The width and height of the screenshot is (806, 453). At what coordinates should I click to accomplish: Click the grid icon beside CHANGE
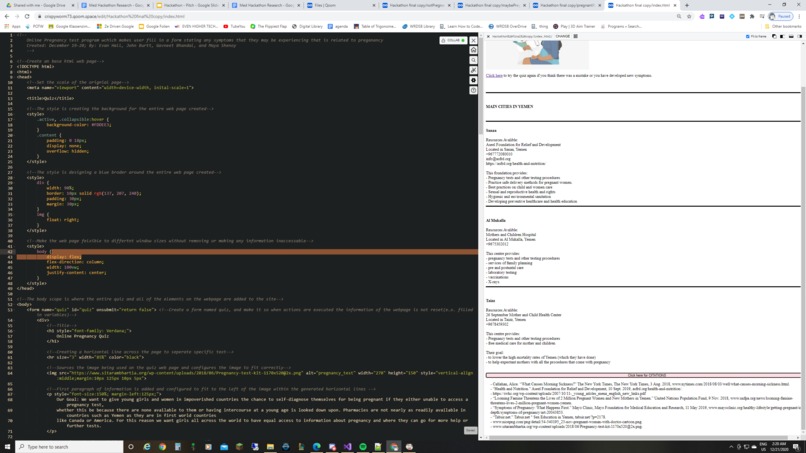pyautogui.click(x=576, y=37)
